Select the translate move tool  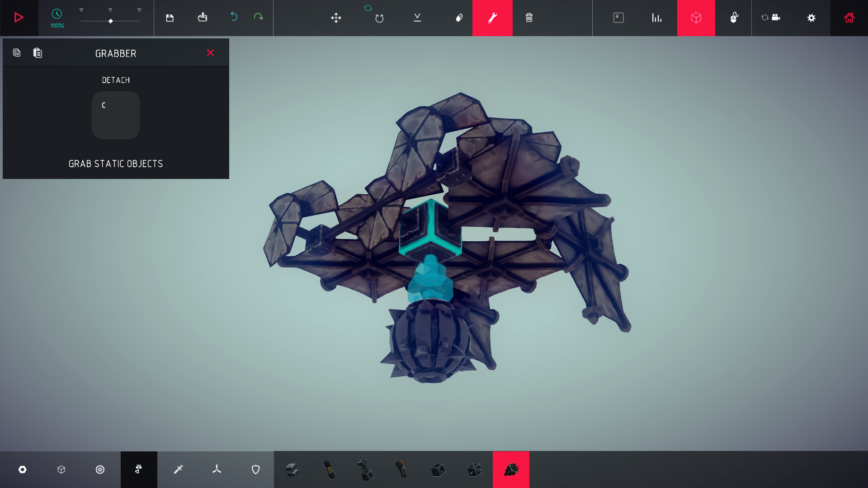click(336, 18)
